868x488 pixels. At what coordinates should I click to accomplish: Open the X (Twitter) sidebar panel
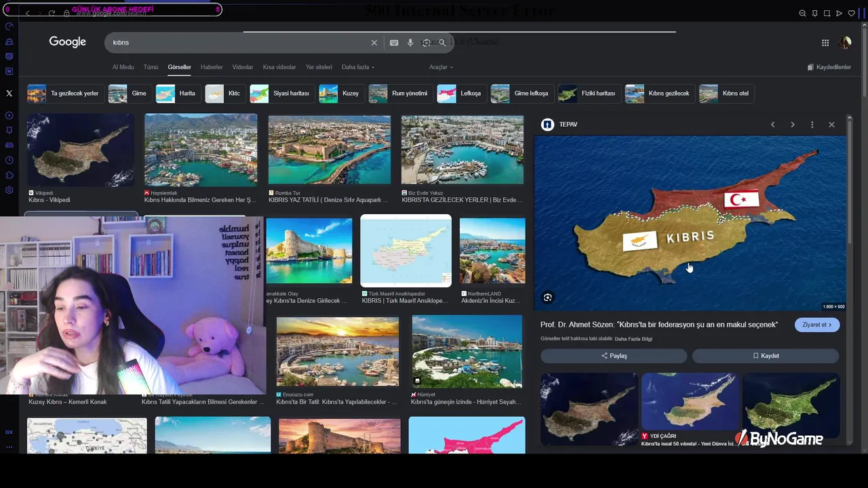click(9, 94)
